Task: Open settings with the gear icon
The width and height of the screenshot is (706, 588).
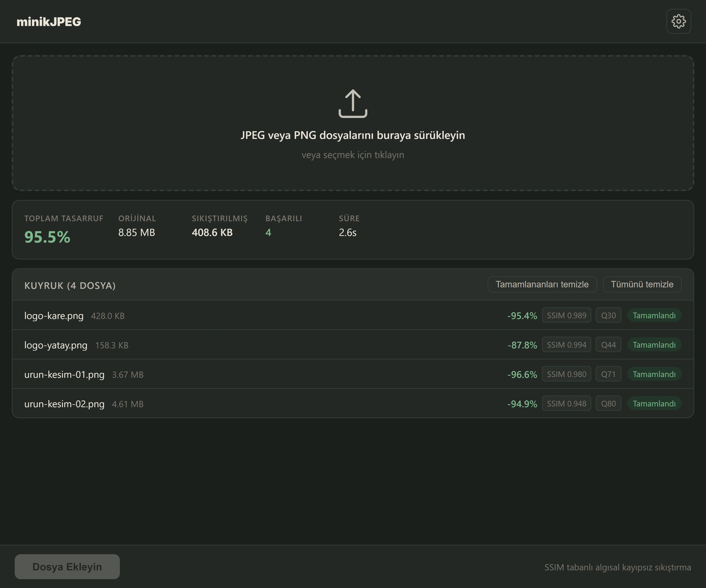Action: [678, 21]
